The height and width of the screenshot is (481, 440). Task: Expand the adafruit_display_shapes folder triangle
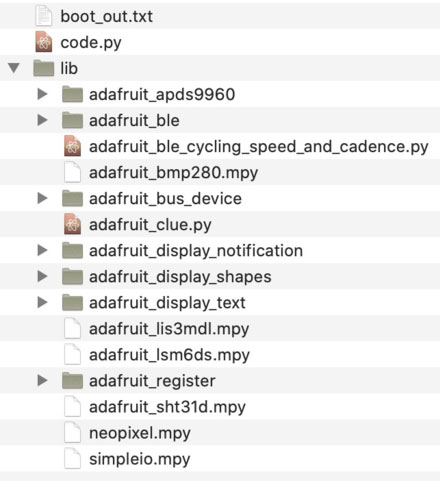click(x=42, y=276)
